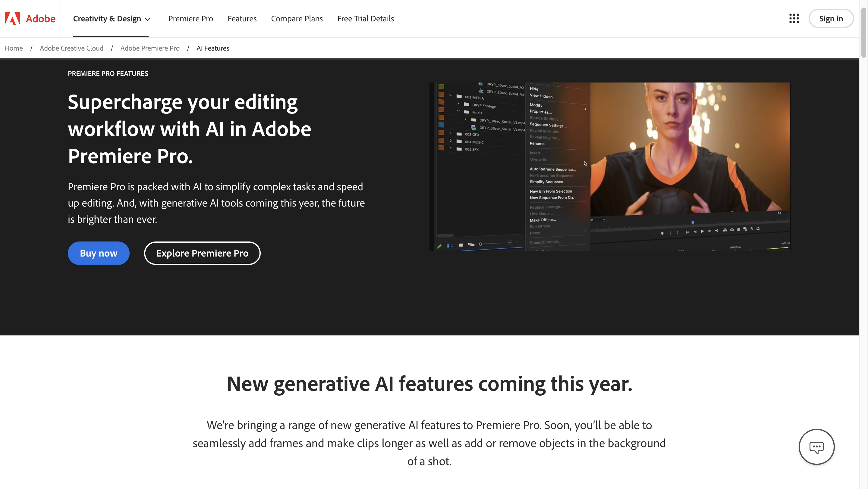Click the Buy now button
The width and height of the screenshot is (868, 489).
point(98,253)
